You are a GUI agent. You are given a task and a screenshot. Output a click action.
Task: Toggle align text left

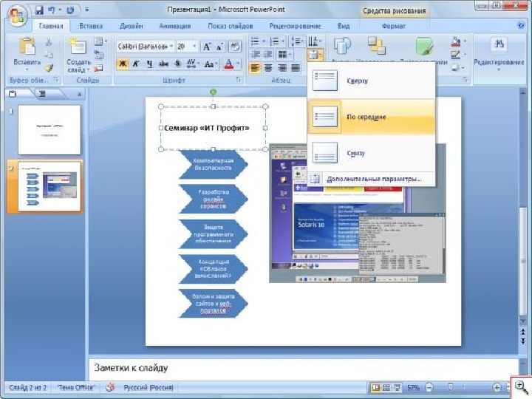click(x=255, y=68)
